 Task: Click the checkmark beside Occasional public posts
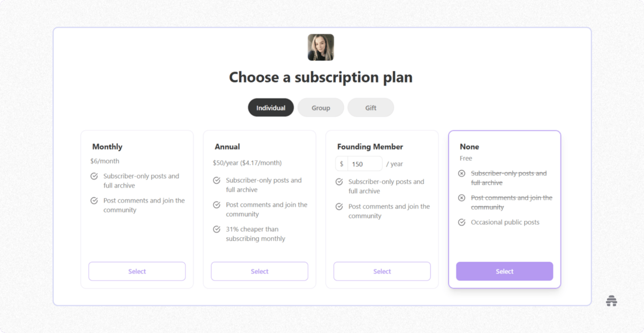tap(462, 222)
